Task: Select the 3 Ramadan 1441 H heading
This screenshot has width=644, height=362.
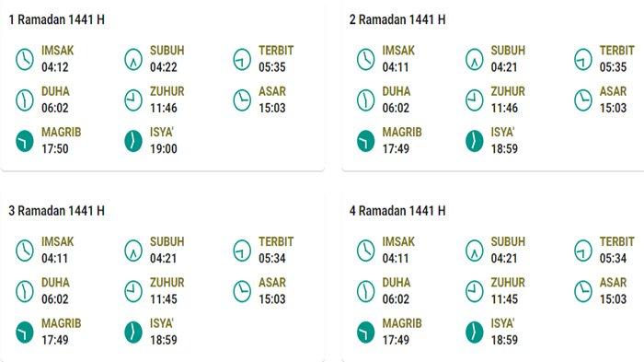Action: pyautogui.click(x=57, y=211)
